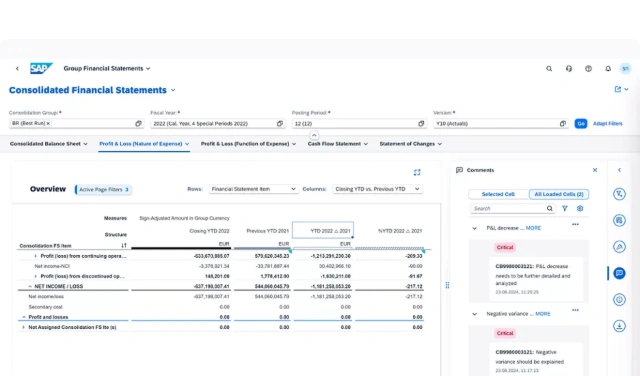The image size is (640, 376).
Task: Open value help for Version field
Action: coord(562,123)
